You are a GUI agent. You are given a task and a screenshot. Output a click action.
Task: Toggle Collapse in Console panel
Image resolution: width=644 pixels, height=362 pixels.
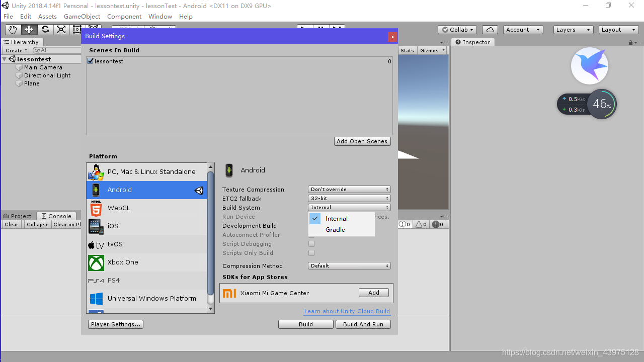(x=38, y=225)
